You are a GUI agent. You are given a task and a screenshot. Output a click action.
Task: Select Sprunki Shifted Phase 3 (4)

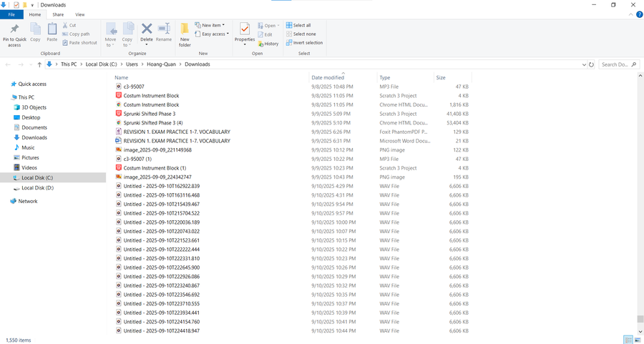153,123
